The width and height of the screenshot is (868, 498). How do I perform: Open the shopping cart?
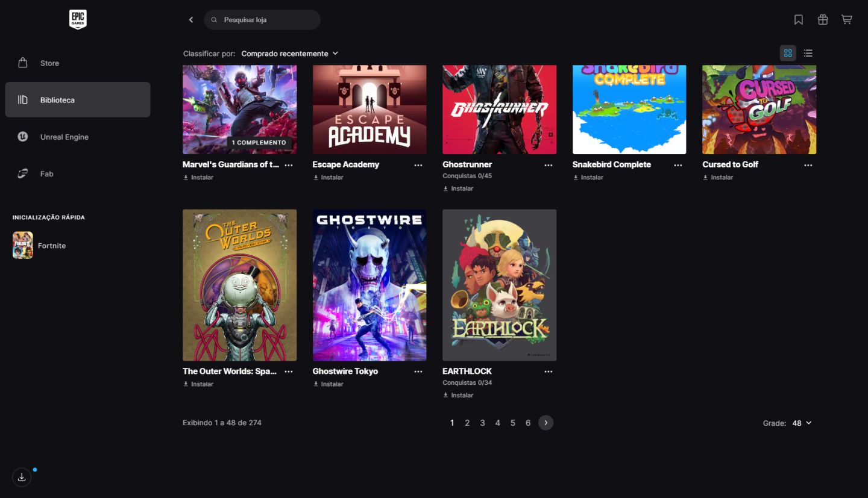[847, 20]
